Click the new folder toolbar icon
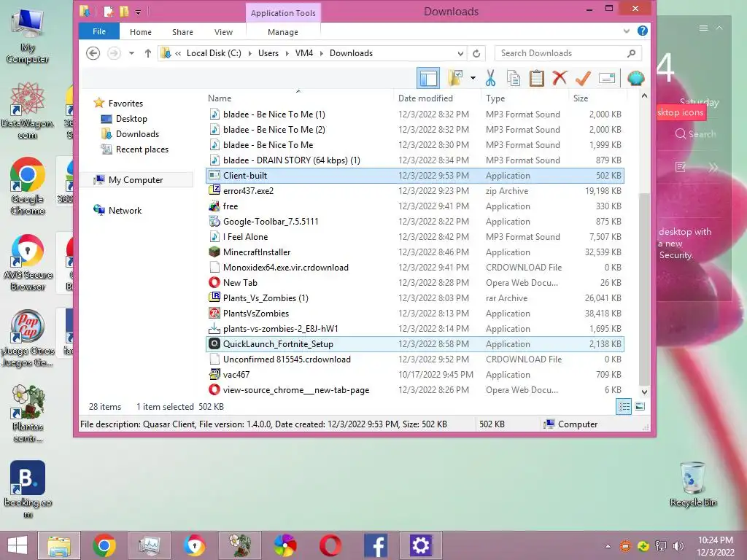The height and width of the screenshot is (560, 747). 455,78
